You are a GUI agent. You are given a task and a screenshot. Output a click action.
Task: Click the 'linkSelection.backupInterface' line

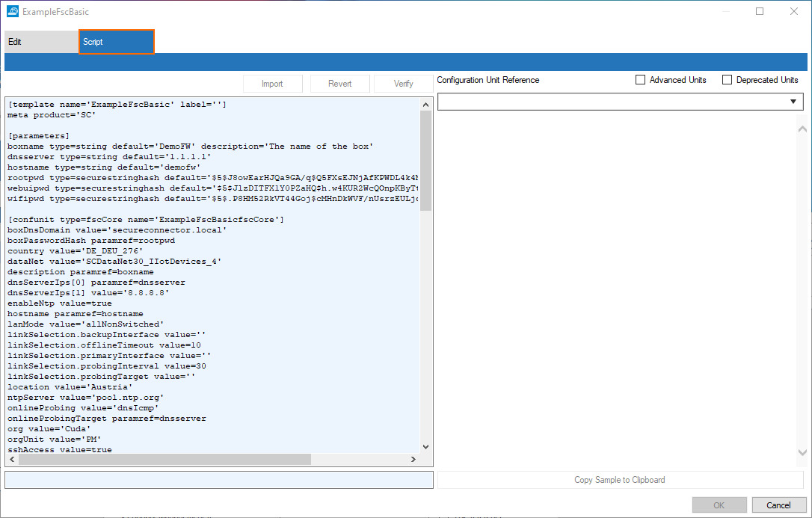(107, 335)
